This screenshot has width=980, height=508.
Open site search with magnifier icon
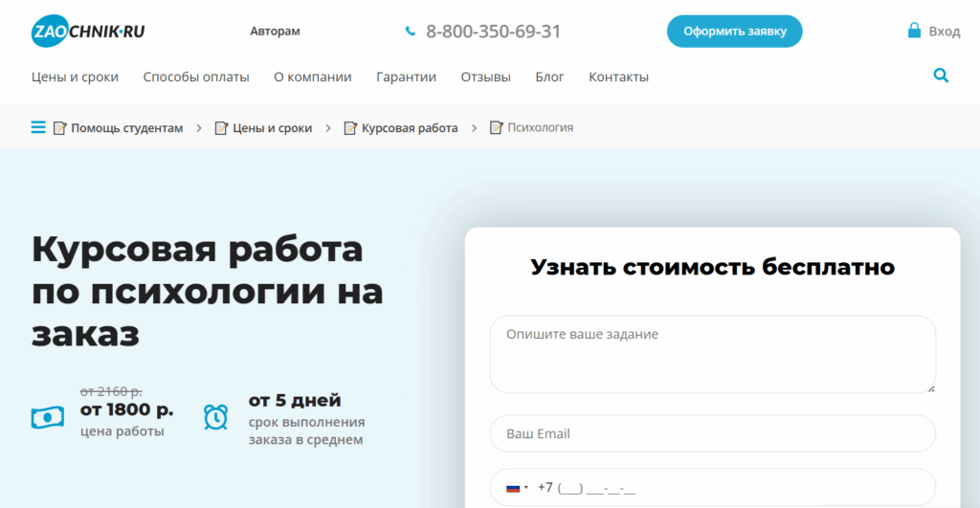941,76
